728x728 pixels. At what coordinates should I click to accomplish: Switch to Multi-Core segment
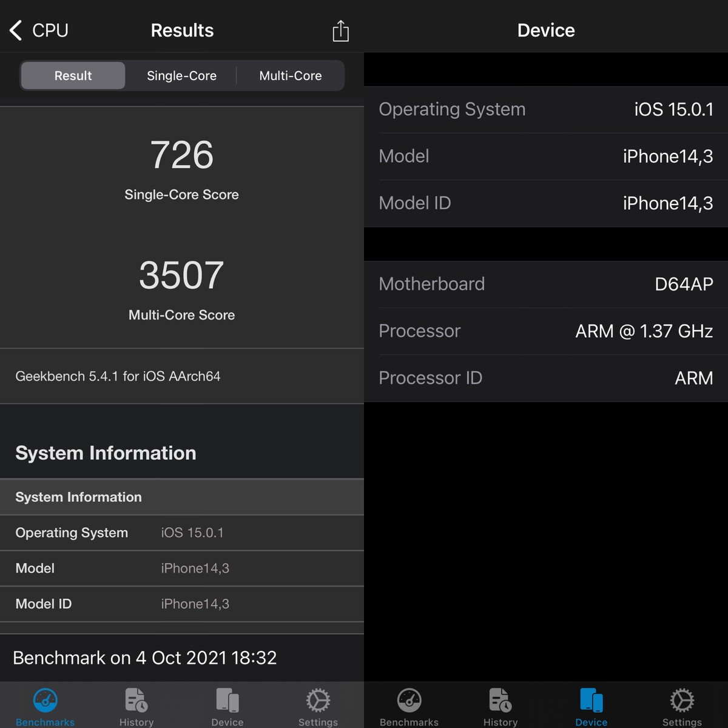291,76
